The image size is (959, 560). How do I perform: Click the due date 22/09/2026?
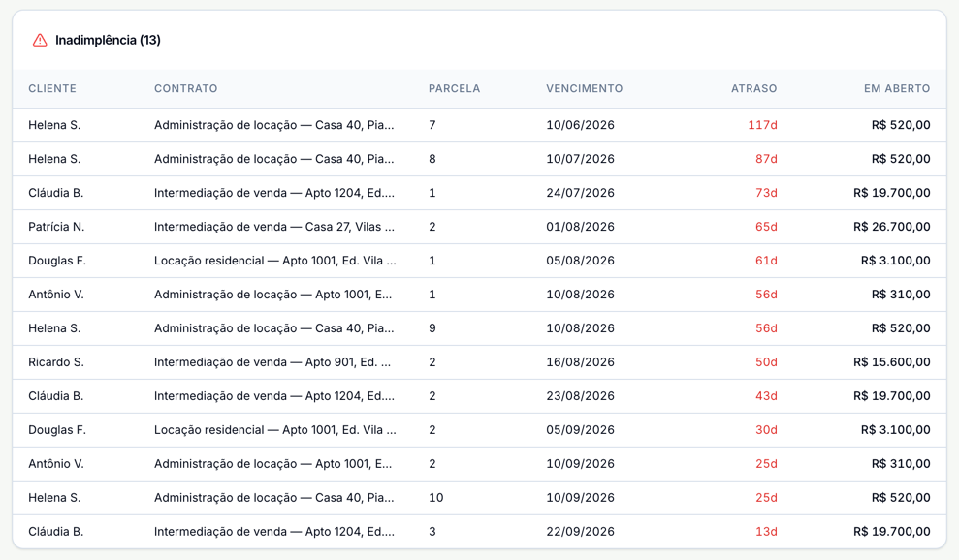[x=580, y=532]
